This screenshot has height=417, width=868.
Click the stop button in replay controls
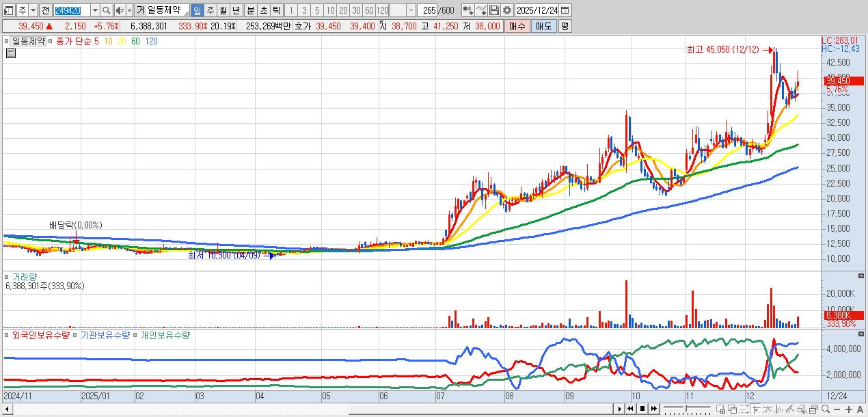click(x=642, y=409)
